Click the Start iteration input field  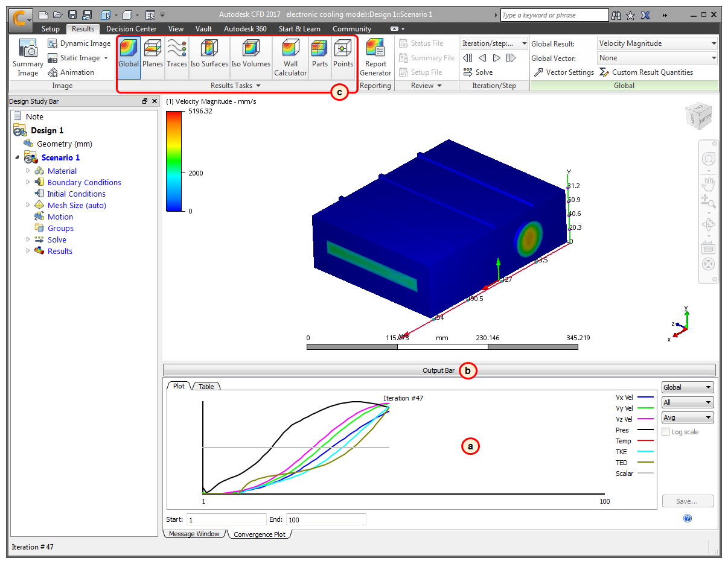pyautogui.click(x=226, y=519)
